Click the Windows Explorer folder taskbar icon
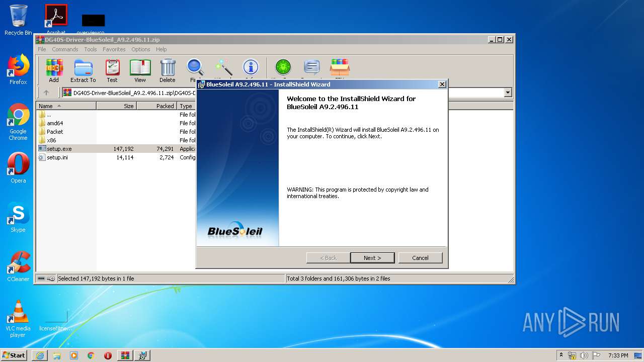The image size is (644, 362). click(x=57, y=355)
